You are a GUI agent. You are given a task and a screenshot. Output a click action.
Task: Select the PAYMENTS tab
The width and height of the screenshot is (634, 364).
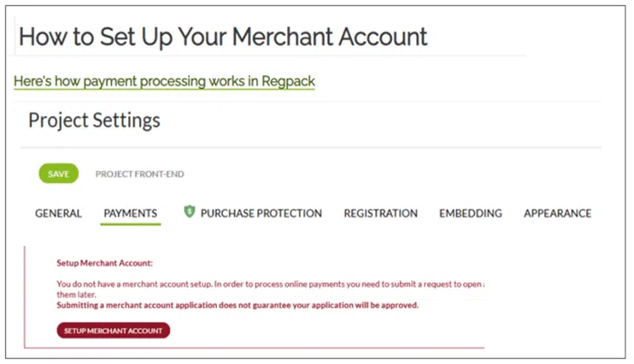tap(130, 214)
